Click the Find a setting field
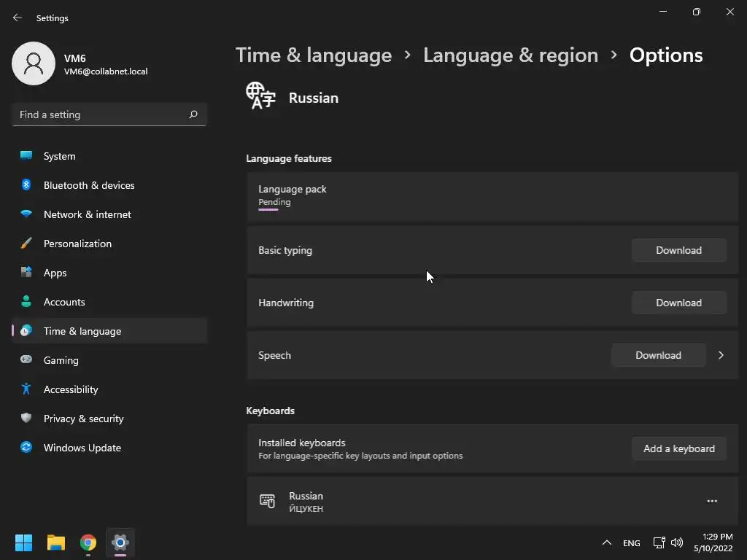 pyautogui.click(x=102, y=114)
